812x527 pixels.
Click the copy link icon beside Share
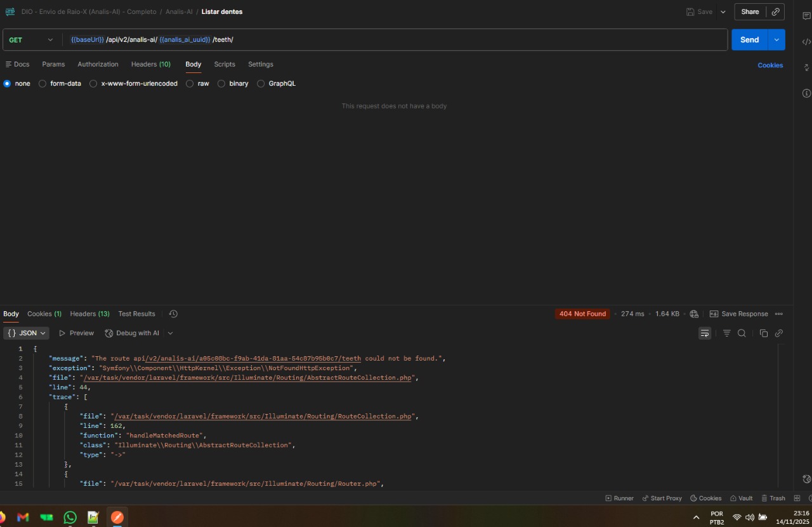click(x=775, y=11)
